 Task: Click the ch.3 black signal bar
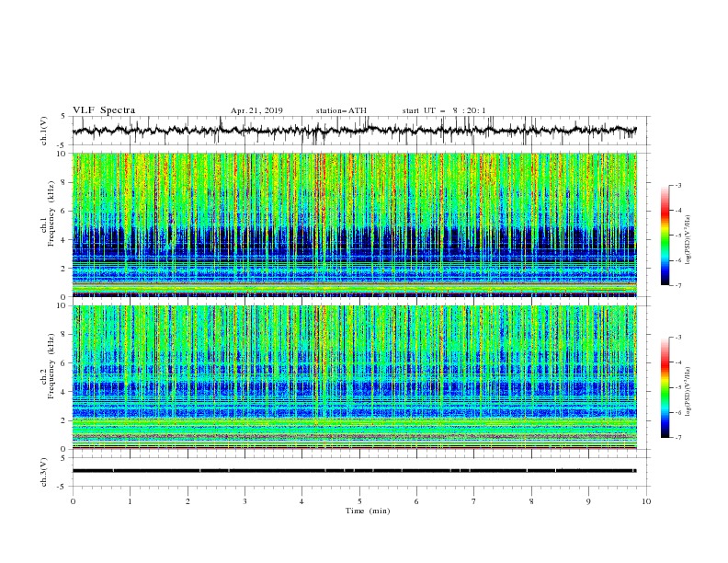[354, 471]
